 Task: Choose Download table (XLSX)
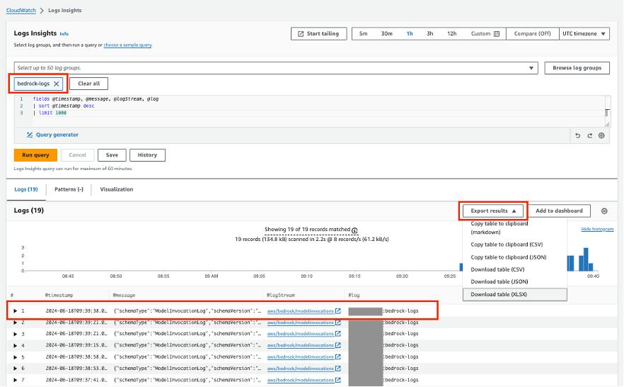(515, 295)
